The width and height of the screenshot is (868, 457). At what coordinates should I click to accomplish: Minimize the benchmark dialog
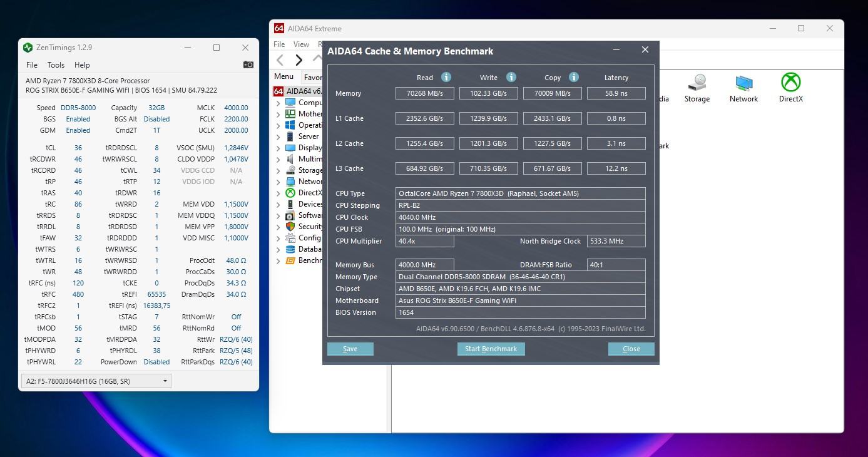point(616,49)
